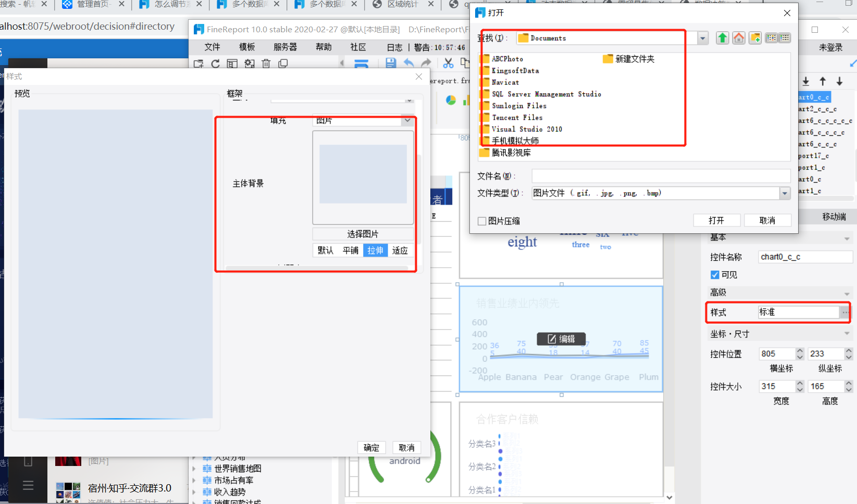Open the 填充 fill type dropdown
This screenshot has height=504, width=857.
(407, 120)
